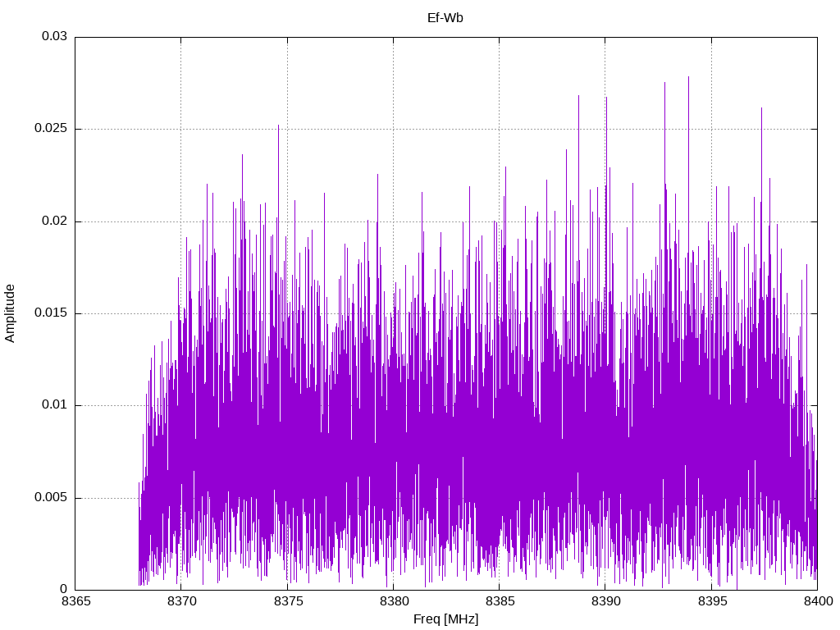
Task: Click the 8365 x-axis tick label
Action: [75, 601]
